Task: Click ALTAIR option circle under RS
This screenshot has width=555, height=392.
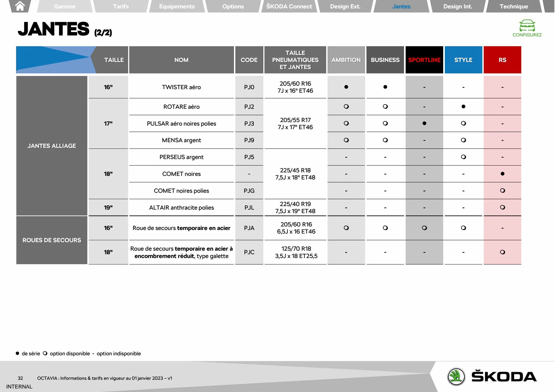Action: tap(502, 207)
